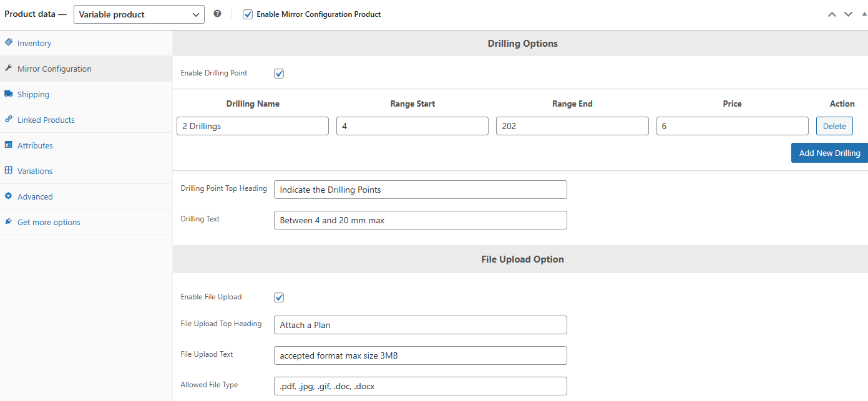Move Product data panel up arrow
This screenshot has height=401, width=868.
pyautogui.click(x=832, y=14)
